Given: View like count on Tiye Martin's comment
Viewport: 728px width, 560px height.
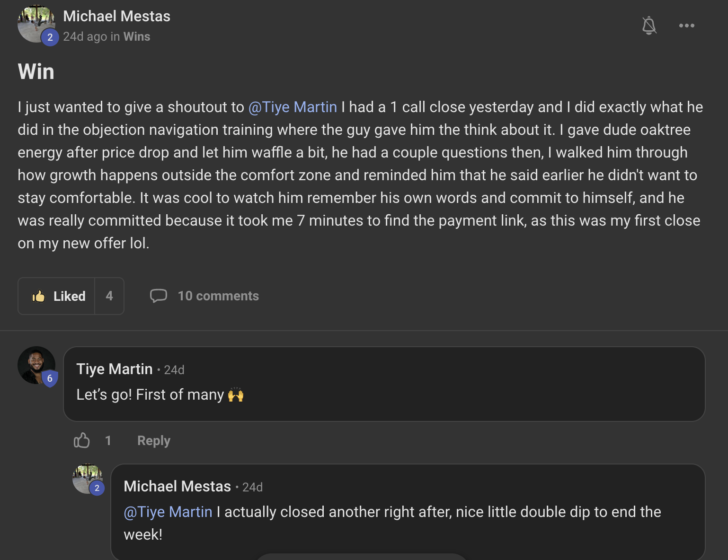Looking at the screenshot, I should [108, 440].
